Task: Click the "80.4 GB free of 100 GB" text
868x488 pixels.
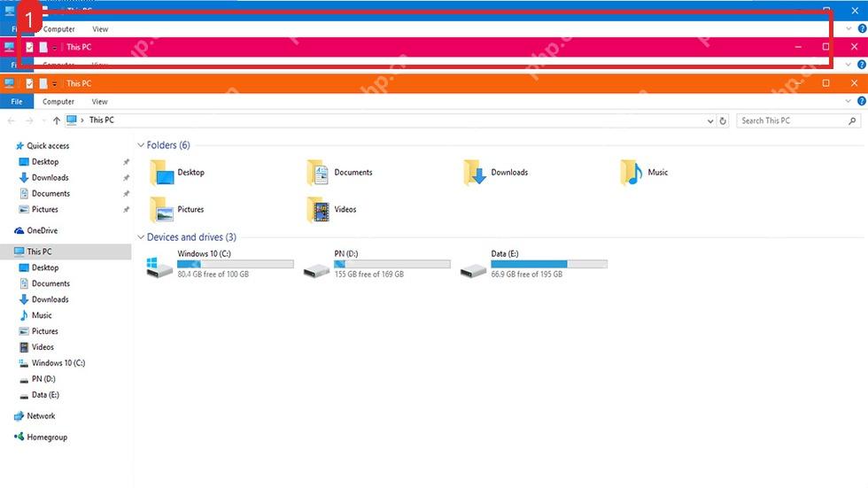Action: click(213, 275)
